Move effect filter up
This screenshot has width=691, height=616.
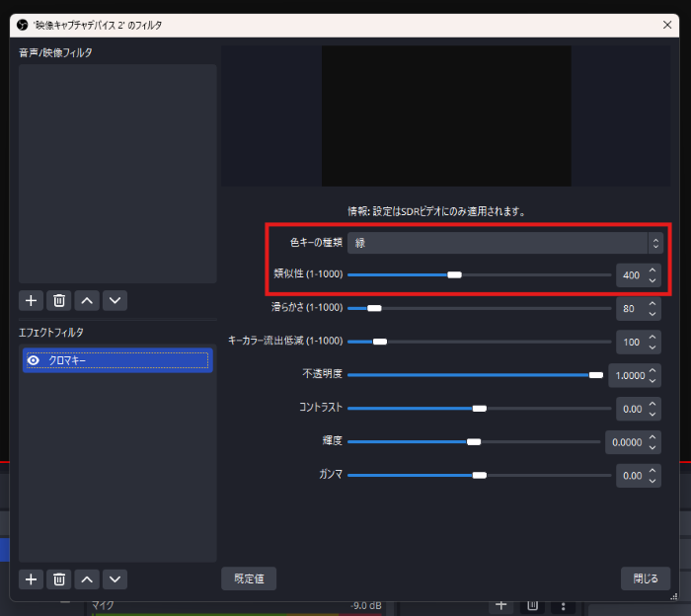point(87,579)
